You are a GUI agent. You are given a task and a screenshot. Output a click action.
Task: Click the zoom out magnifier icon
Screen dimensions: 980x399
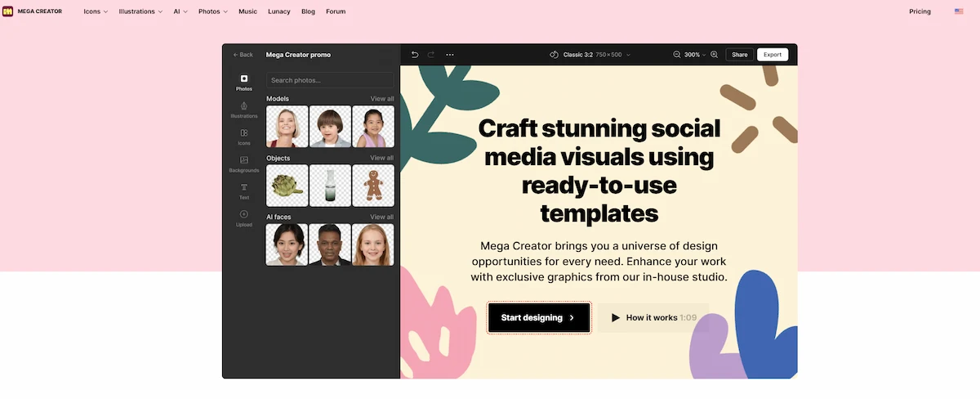pos(677,55)
